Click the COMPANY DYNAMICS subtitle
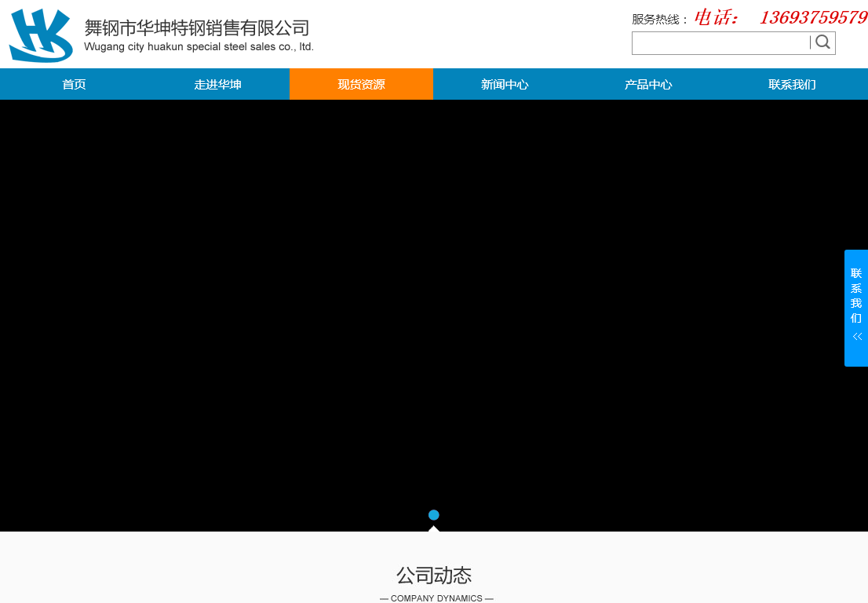The image size is (868, 603). point(436,598)
